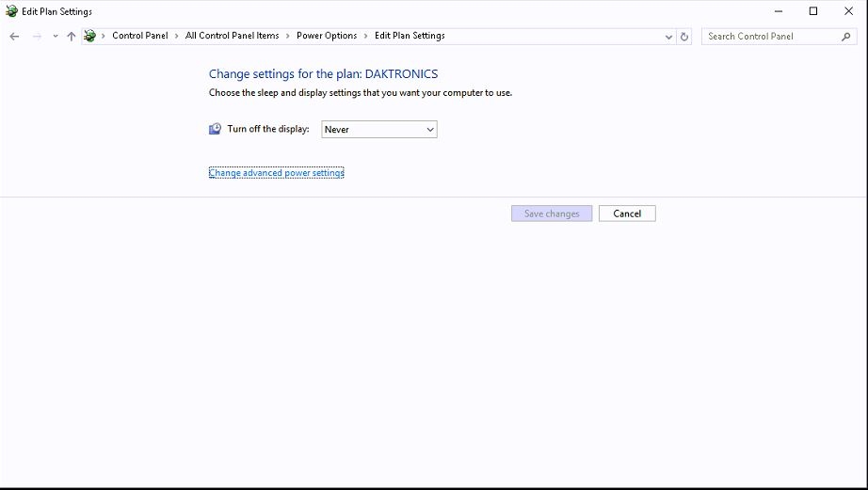
Task: Expand chevron after Control Panel breadcrumb
Action: (177, 36)
